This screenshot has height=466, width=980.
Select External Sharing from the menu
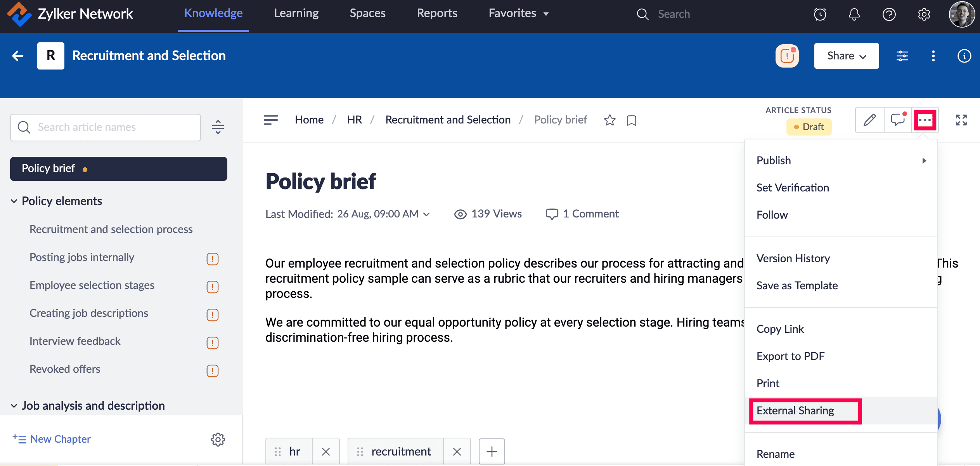click(795, 410)
